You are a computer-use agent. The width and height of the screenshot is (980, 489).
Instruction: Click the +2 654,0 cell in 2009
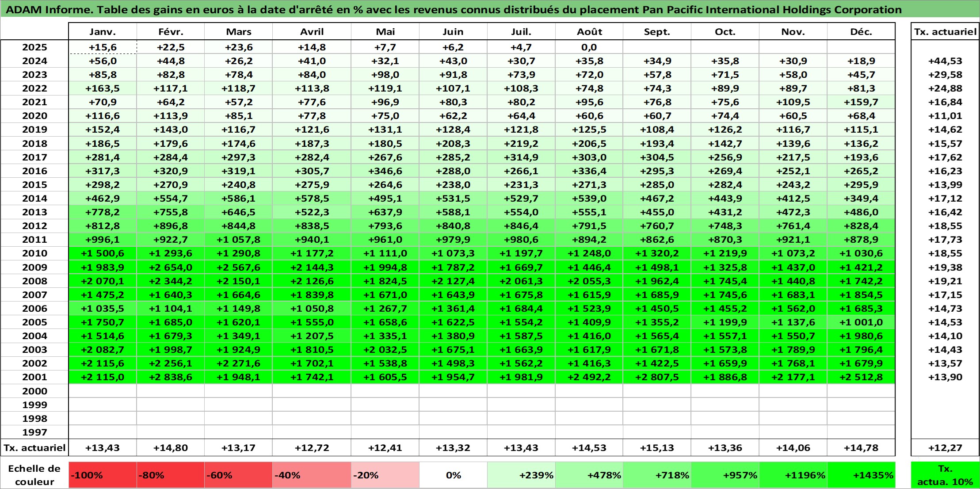[x=171, y=267]
